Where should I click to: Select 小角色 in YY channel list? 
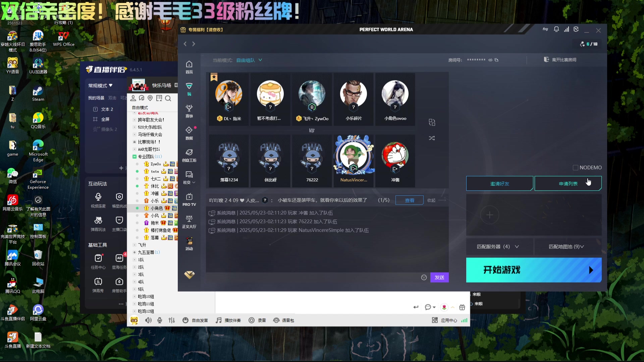point(157,208)
